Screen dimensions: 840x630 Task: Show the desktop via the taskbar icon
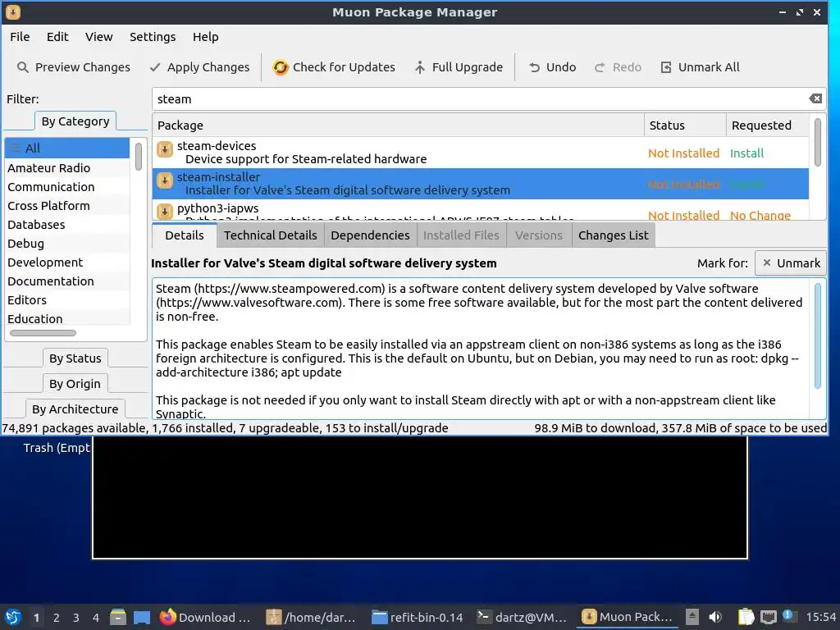[142, 617]
